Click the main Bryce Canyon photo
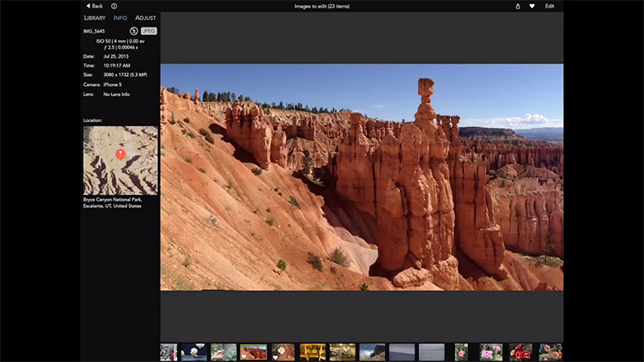644x362 pixels. [361, 177]
